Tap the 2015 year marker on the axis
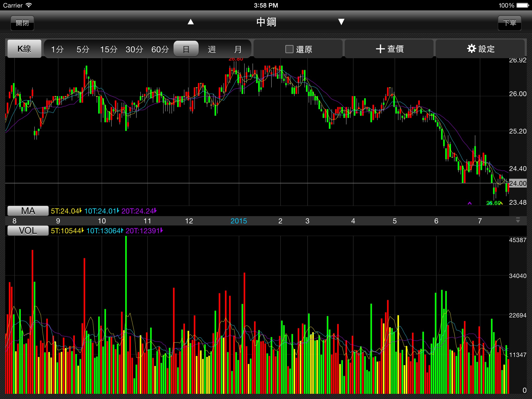Viewport: 532px width, 399px height. point(239,221)
